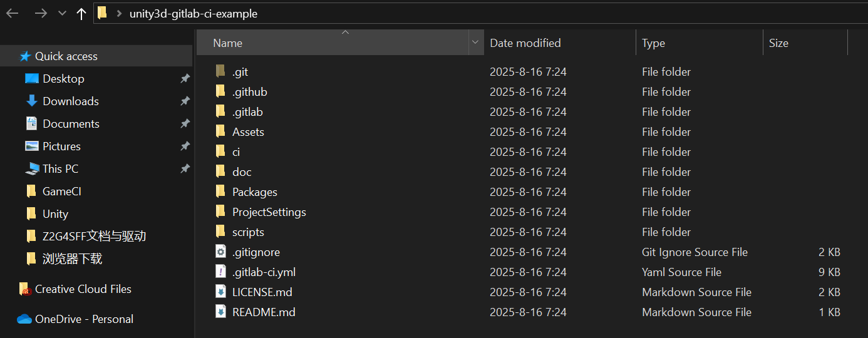Screen dimensions: 868x338
Task: Click the address bar path text
Action: pyautogui.click(x=194, y=13)
